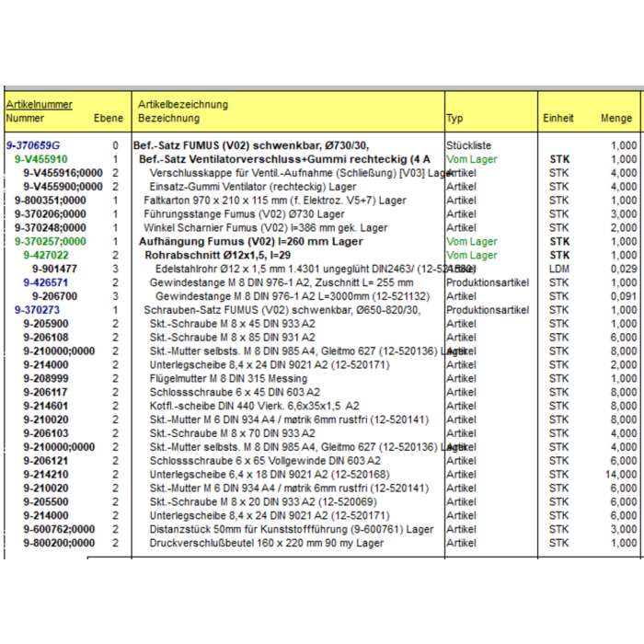Select article 9-208999
This screenshot has width=644, height=644.
pyautogui.click(x=46, y=379)
